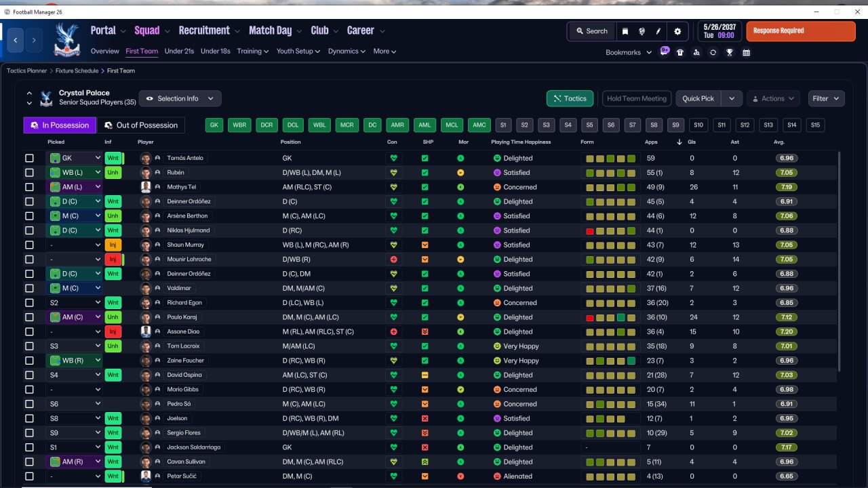Click the Hold Team Meeting button
The height and width of the screenshot is (488, 868).
click(x=637, y=98)
